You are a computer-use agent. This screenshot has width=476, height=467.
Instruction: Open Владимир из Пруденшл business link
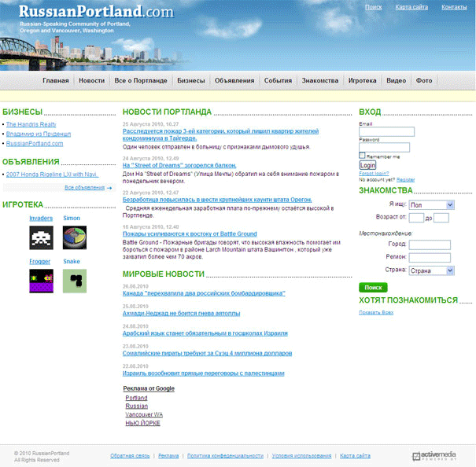[x=39, y=134]
